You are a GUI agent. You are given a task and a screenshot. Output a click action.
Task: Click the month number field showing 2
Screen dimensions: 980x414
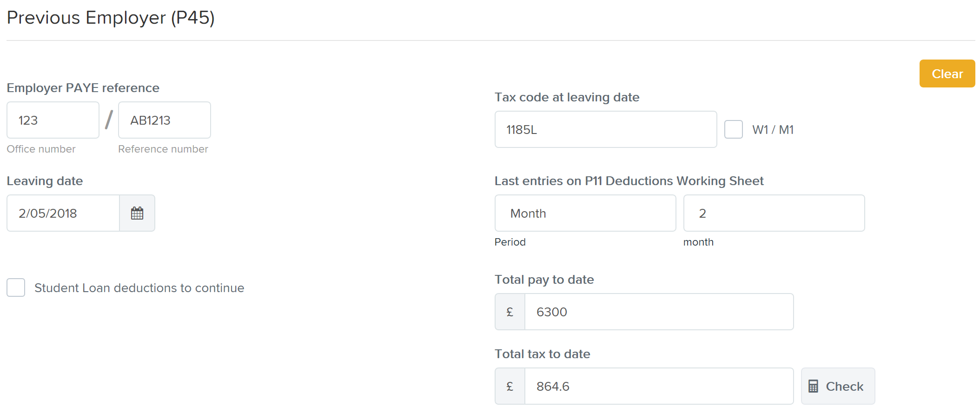coord(773,213)
